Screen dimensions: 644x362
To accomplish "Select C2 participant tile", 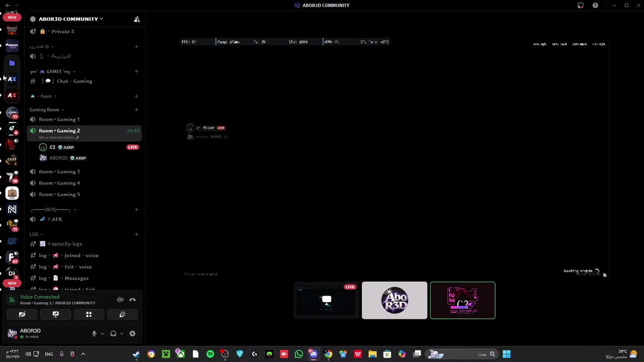I will coord(463,301).
